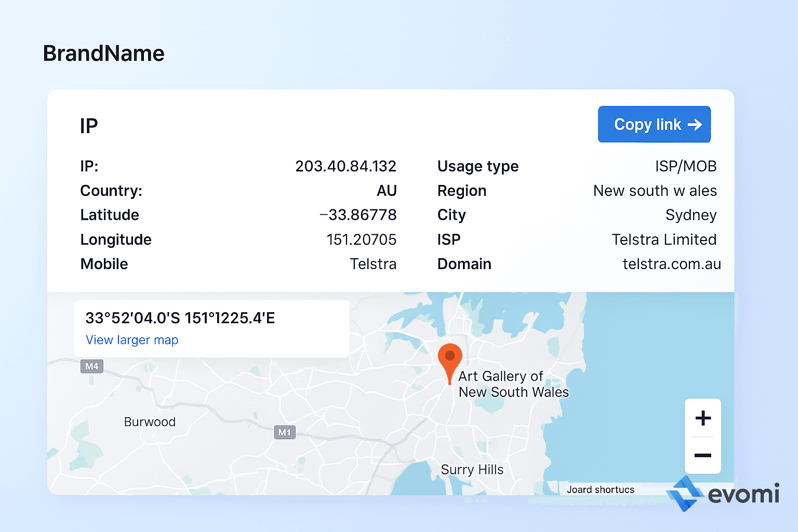Screen dimensions: 798x532
Task: Select longitude value 151.20705
Action: coord(361,240)
